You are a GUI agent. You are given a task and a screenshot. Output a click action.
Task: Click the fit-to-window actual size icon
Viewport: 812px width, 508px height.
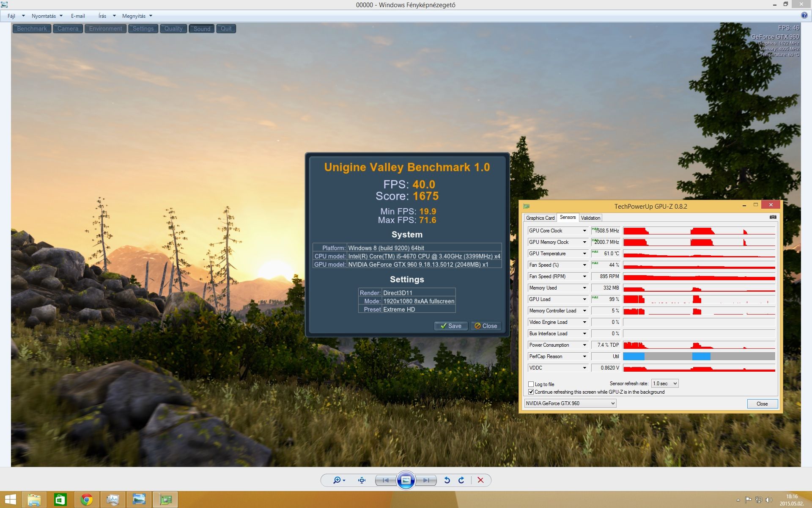pos(362,480)
